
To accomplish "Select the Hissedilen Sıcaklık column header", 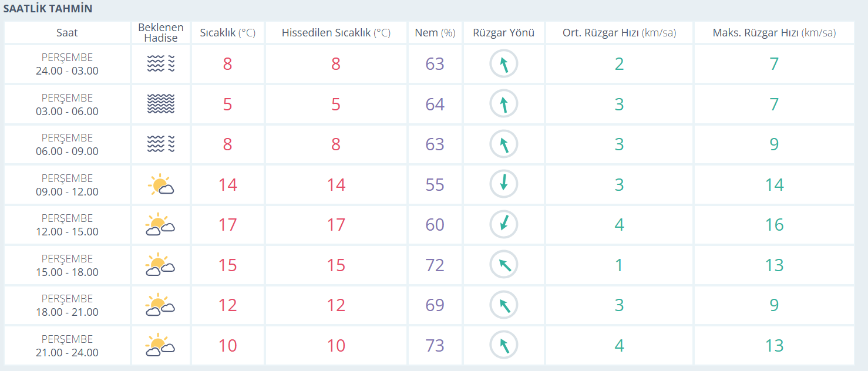I will pyautogui.click(x=336, y=33).
